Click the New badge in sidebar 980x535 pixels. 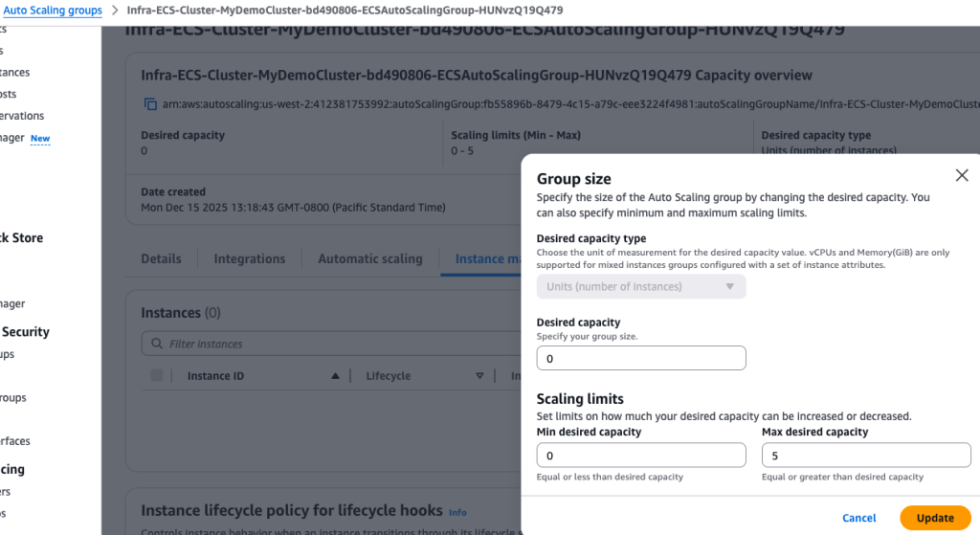[40, 139]
